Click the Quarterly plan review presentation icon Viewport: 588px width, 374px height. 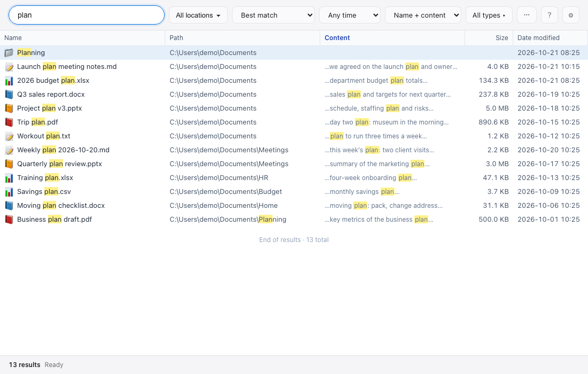(9, 164)
